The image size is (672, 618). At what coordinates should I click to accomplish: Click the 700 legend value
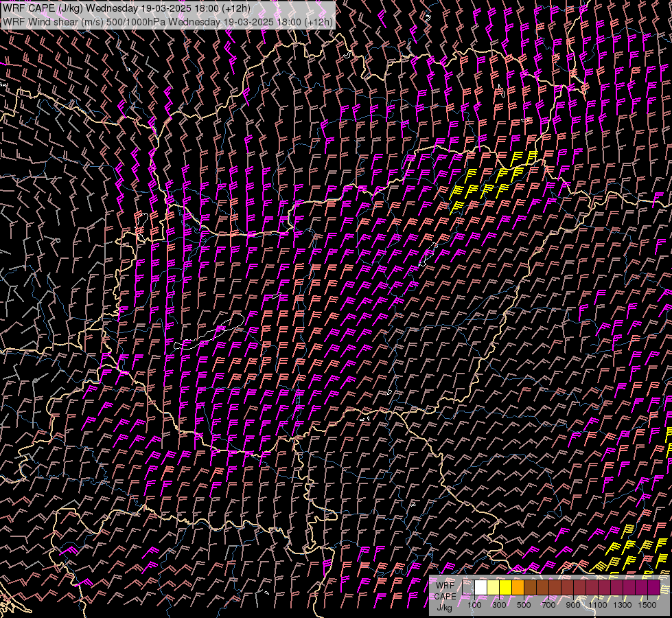click(x=548, y=605)
